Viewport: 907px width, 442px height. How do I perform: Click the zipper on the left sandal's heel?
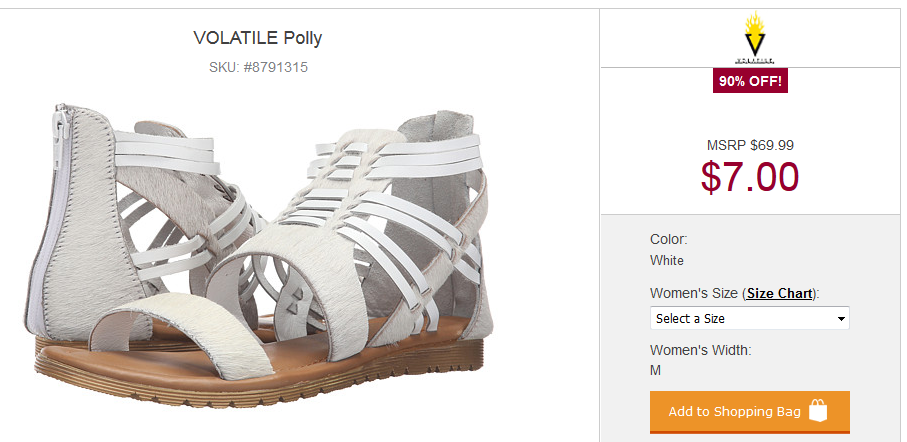tap(60, 174)
